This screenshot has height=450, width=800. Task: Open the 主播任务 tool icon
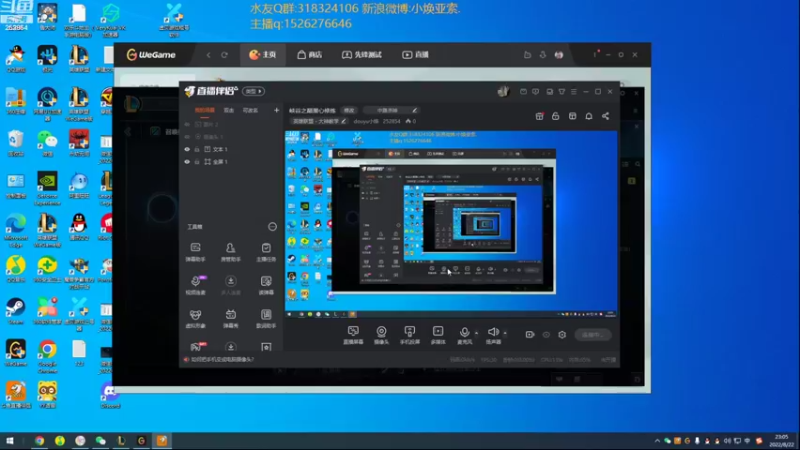pyautogui.click(x=266, y=252)
